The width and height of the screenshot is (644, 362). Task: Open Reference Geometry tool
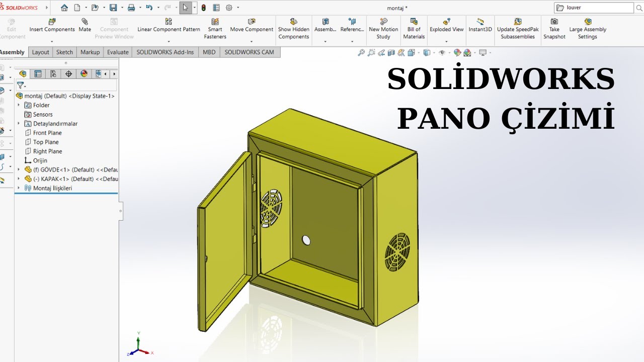coord(352,26)
